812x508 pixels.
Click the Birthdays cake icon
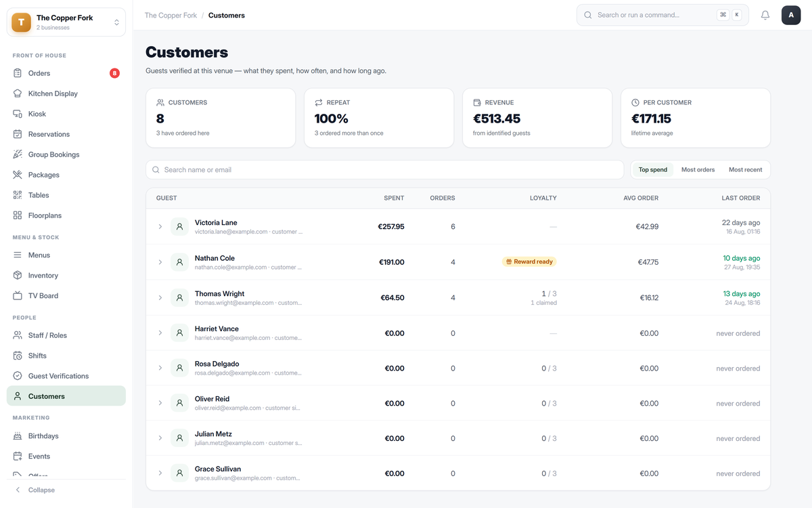point(18,436)
